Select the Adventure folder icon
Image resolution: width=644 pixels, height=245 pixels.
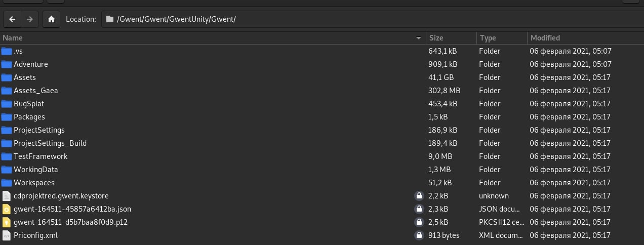tap(7, 64)
